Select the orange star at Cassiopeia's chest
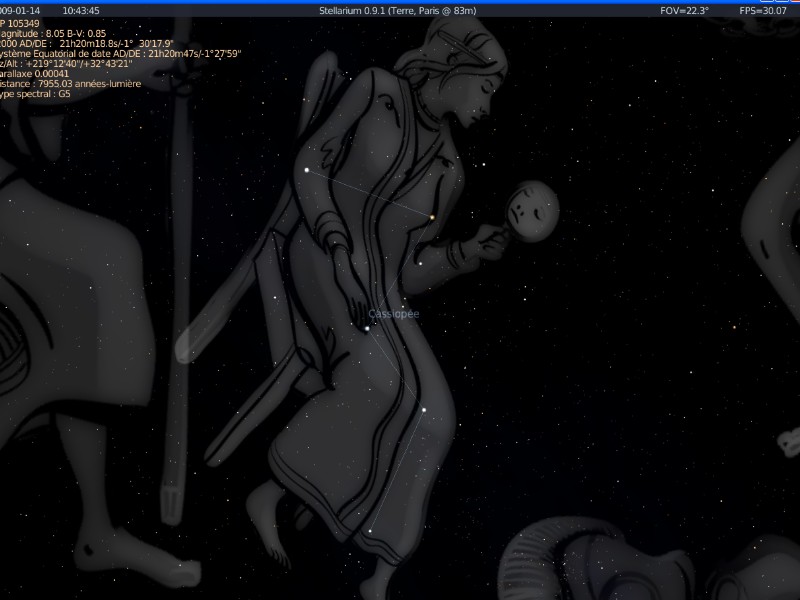The height and width of the screenshot is (600, 800). click(432, 217)
